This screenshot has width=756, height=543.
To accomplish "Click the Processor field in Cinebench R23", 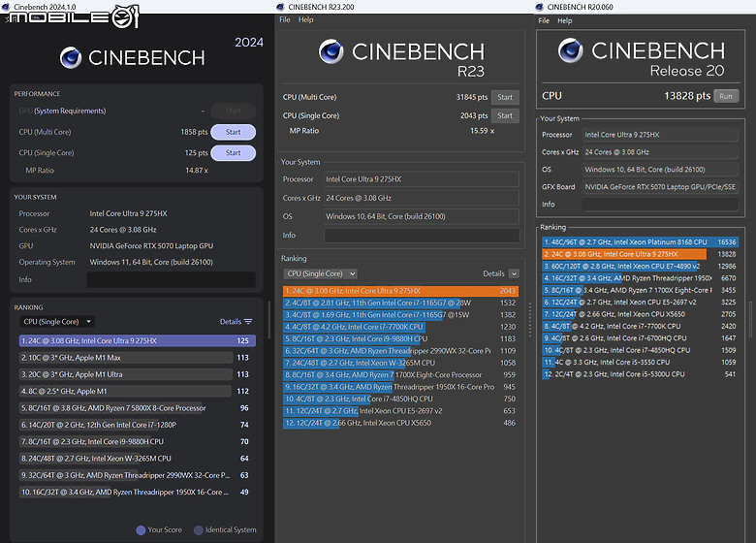I will [x=422, y=179].
